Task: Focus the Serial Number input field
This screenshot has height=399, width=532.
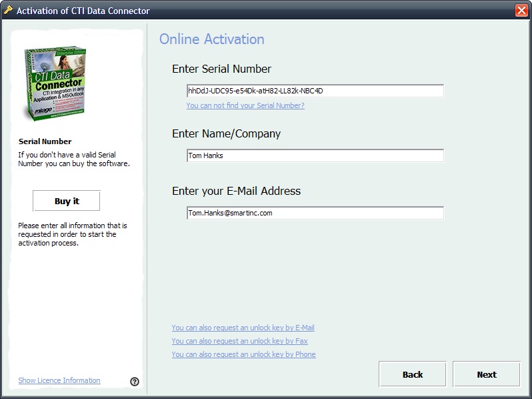Action: [x=315, y=91]
